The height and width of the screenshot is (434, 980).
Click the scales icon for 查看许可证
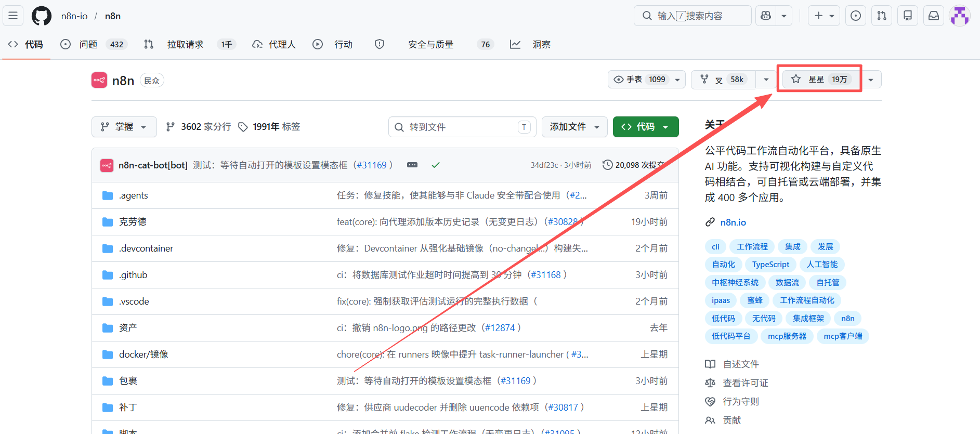(710, 383)
